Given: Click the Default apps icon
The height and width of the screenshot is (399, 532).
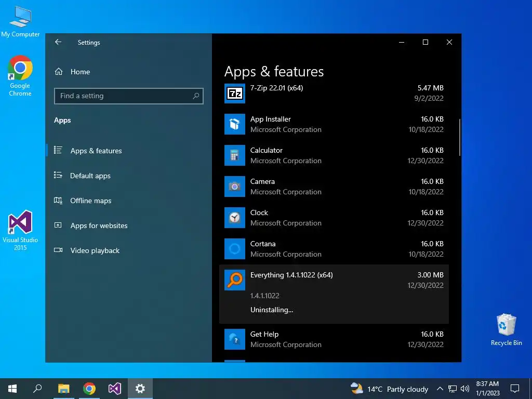Looking at the screenshot, I should [58, 175].
